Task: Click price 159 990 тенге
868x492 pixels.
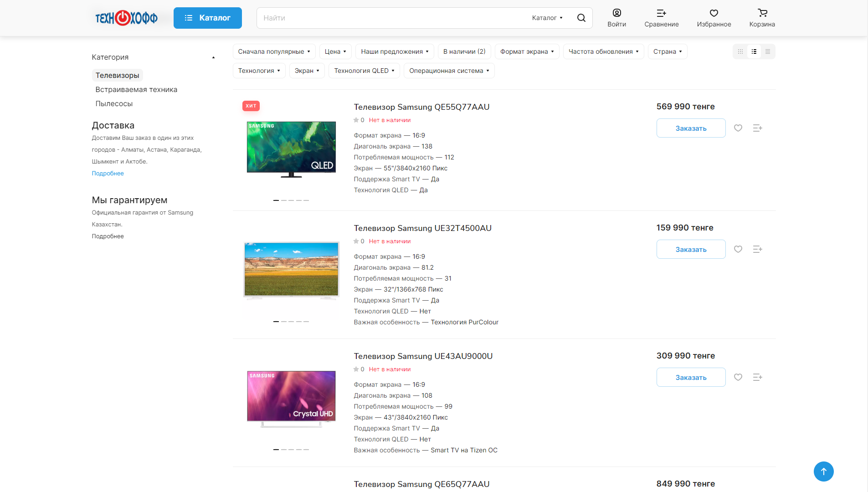Action: point(685,228)
